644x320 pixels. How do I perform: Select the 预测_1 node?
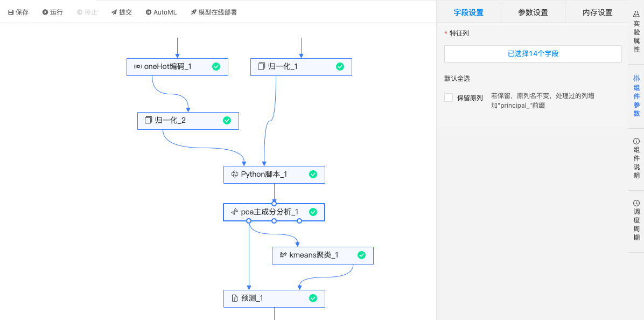[x=274, y=298]
